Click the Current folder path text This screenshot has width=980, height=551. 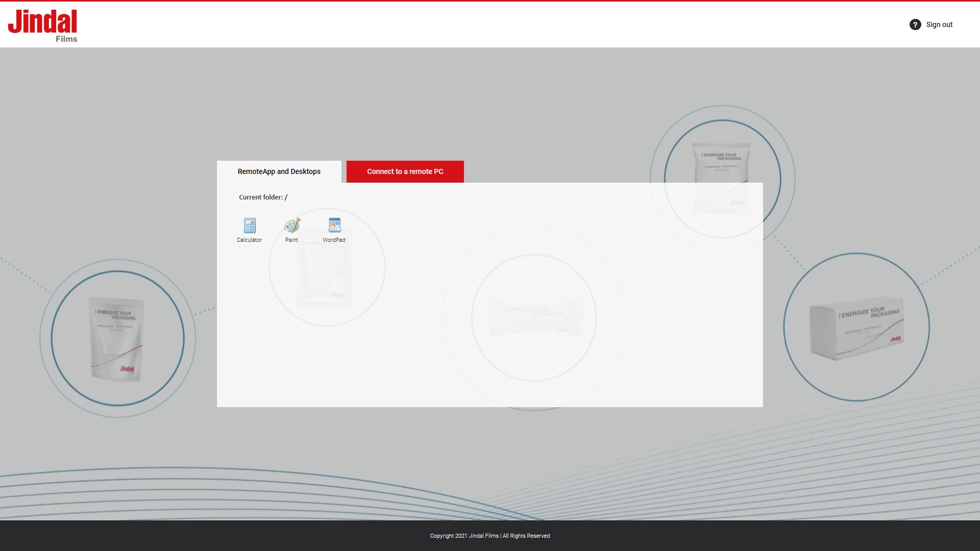point(263,197)
